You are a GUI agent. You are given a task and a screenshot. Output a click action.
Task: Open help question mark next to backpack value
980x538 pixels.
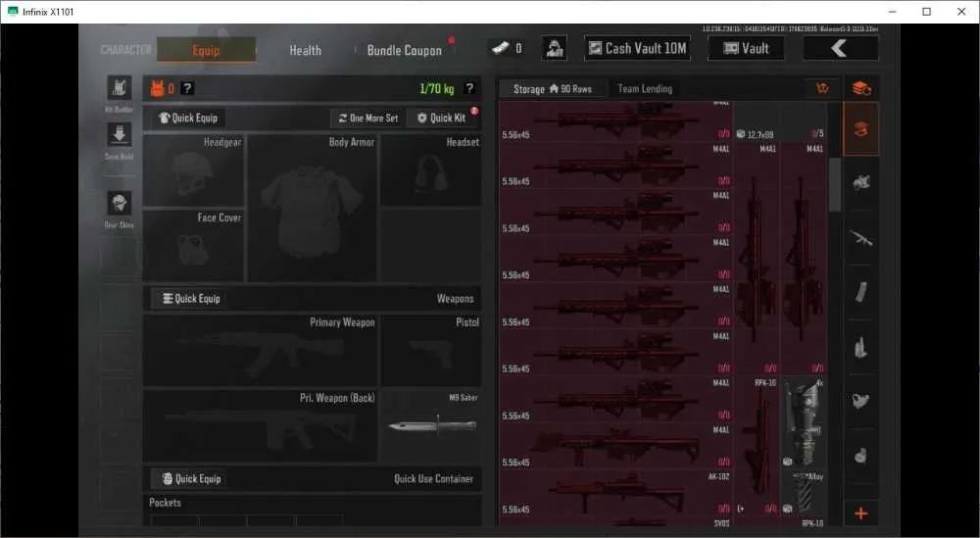(187, 89)
